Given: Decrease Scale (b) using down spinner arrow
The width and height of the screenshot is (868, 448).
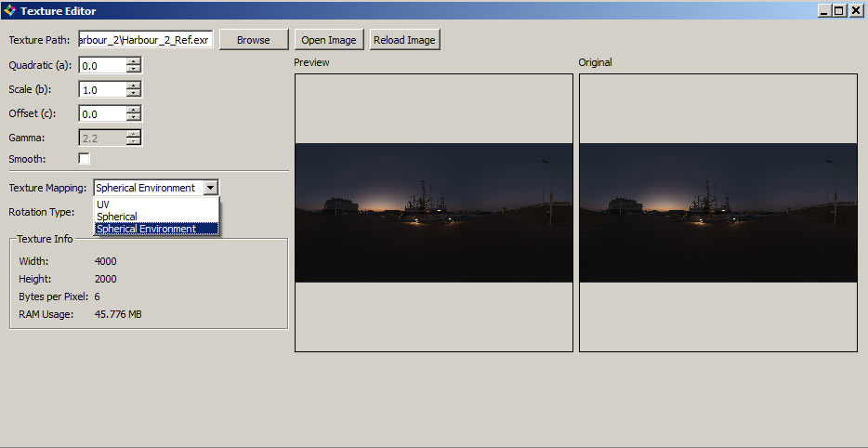Looking at the screenshot, I should coord(134,94).
